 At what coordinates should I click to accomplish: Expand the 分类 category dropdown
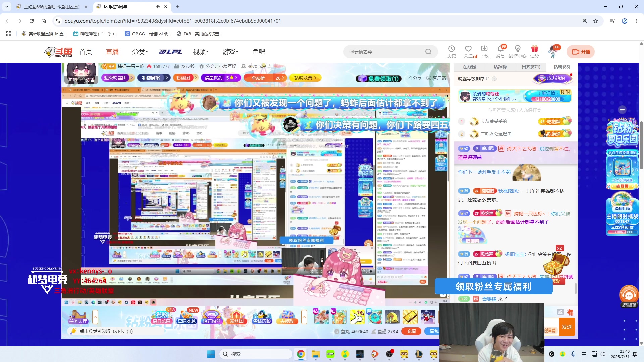[x=140, y=52]
